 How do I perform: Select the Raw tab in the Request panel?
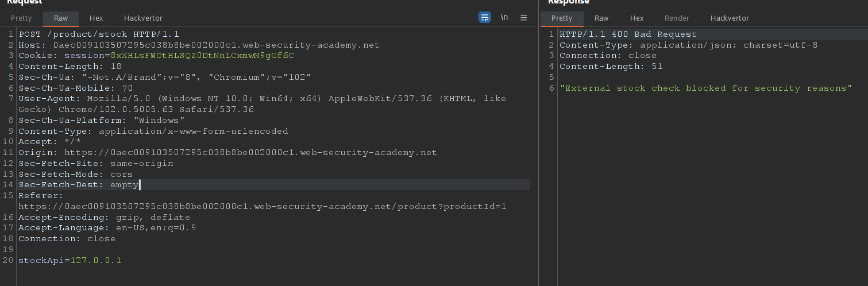[x=61, y=18]
